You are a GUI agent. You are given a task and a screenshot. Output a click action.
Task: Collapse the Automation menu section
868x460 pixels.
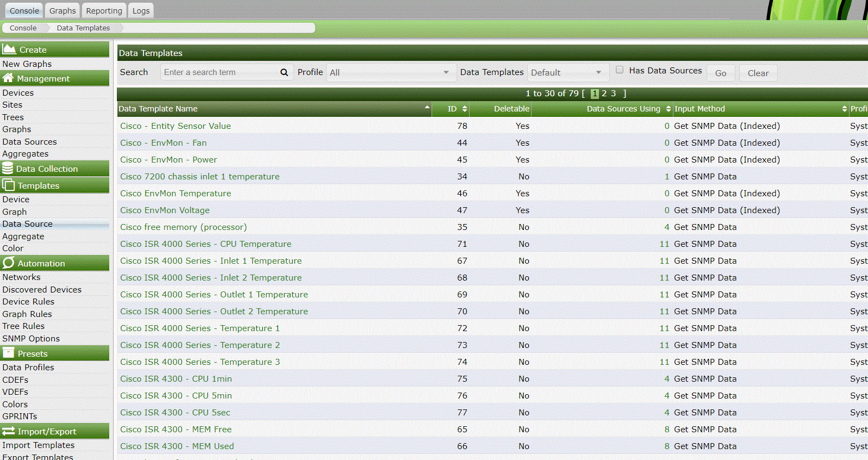point(54,263)
